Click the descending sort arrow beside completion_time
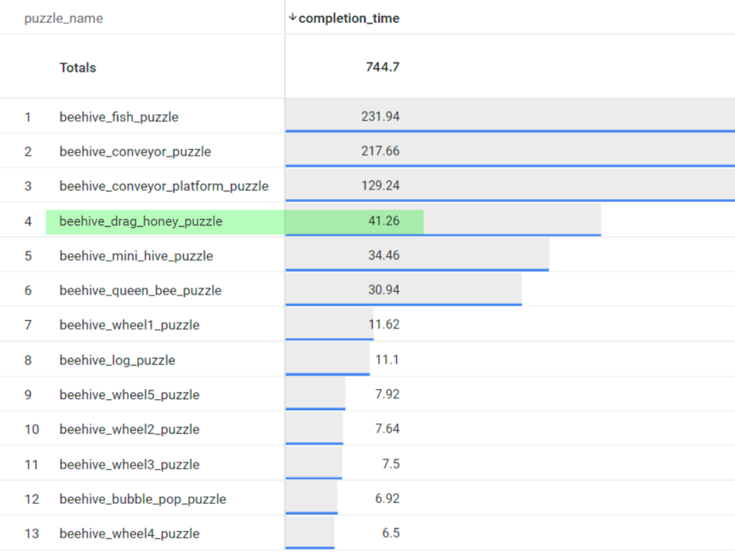Screen dimensions: 735x560 292,18
